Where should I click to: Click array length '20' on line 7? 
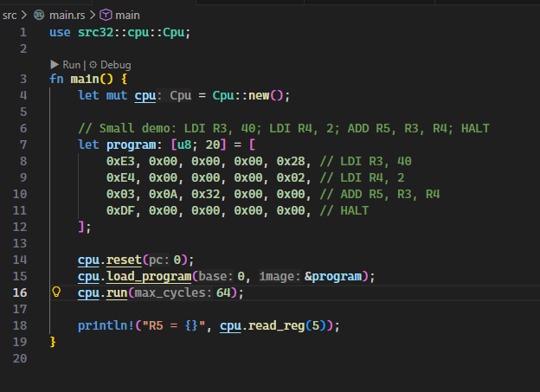click(x=213, y=145)
